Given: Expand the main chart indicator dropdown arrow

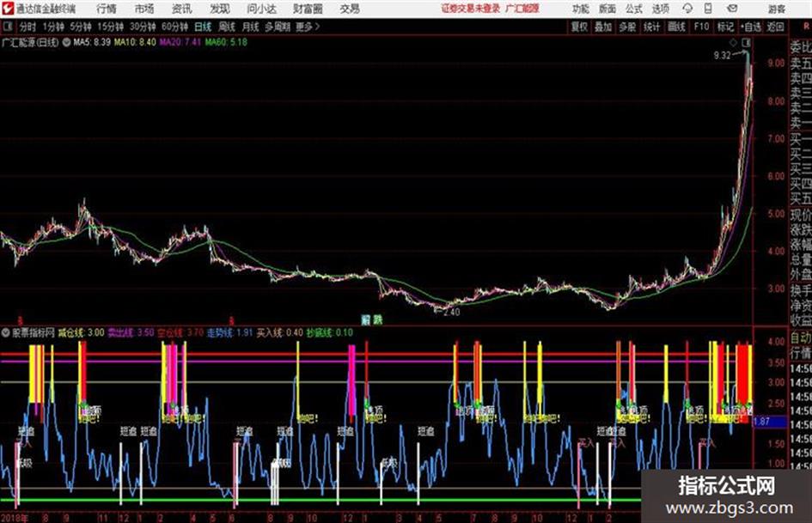Looking at the screenshot, I should (66, 42).
